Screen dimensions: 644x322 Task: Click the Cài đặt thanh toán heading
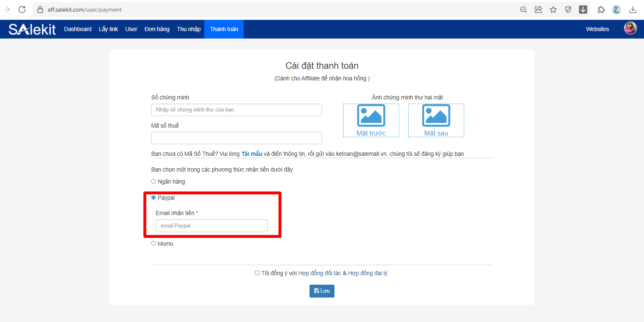pos(322,65)
